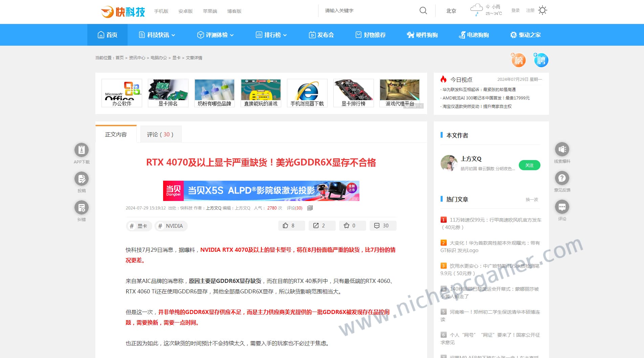Open the 奶粉有哪些品牌 thumbnail

click(215, 93)
